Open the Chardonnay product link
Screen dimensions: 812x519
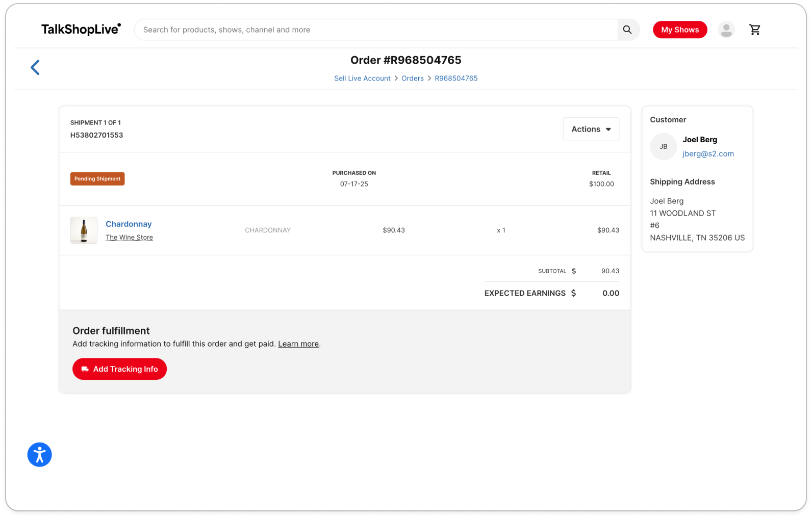pyautogui.click(x=129, y=224)
